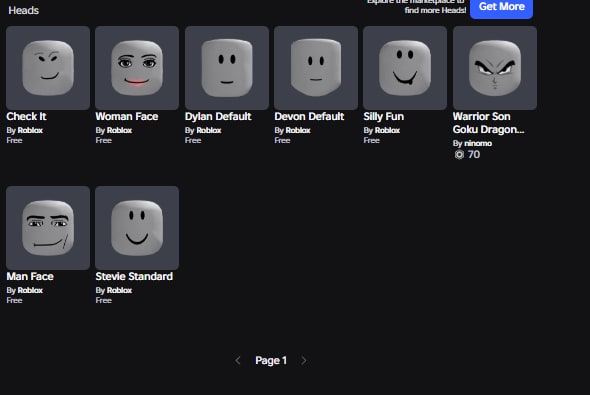This screenshot has height=395, width=590.
Task: Select the Check It head thumbnail
Action: [x=48, y=68]
